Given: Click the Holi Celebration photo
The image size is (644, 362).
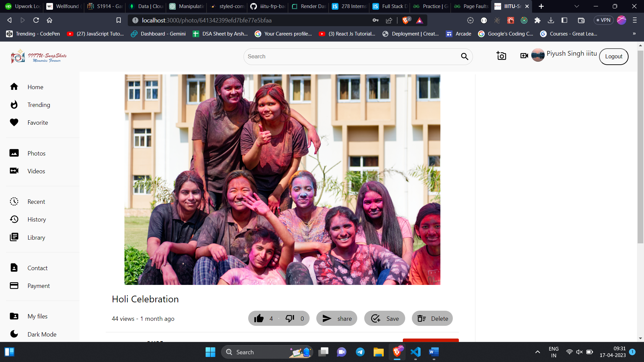Looking at the screenshot, I should pos(282,180).
